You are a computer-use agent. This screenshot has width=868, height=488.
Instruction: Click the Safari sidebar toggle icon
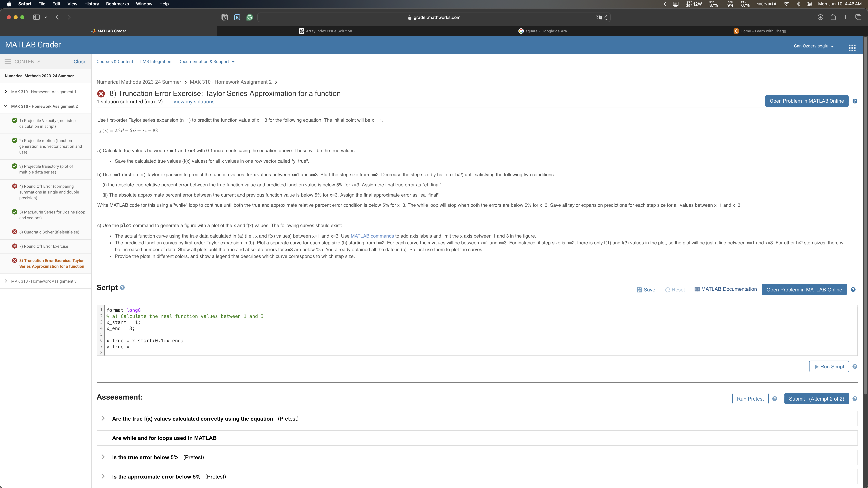click(36, 17)
